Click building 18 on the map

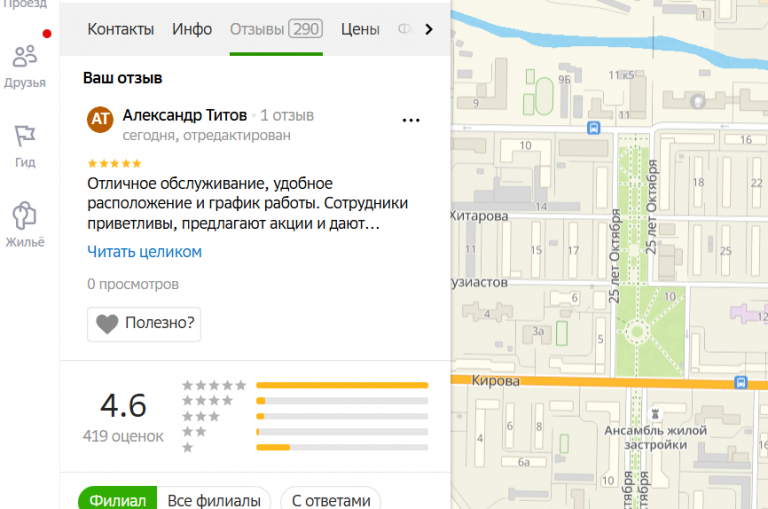[698, 182]
